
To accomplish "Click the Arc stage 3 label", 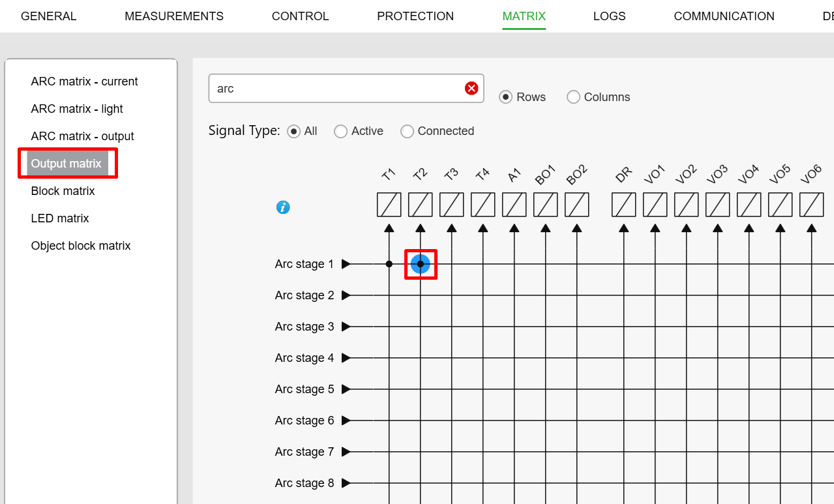I will pos(305,327).
